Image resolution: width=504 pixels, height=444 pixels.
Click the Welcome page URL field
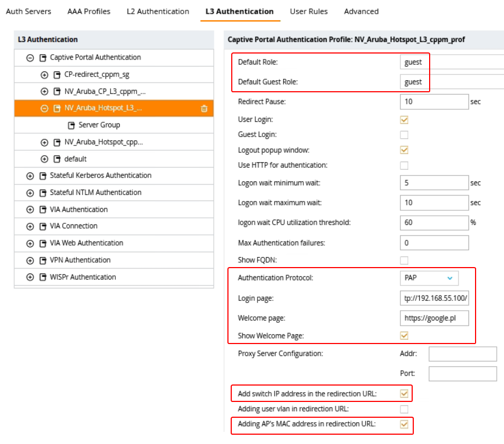(x=434, y=318)
